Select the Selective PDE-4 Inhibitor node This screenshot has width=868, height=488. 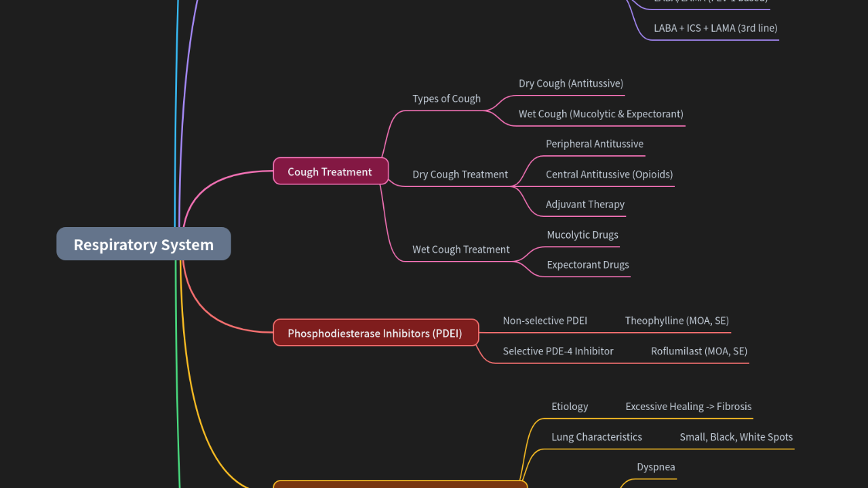coord(558,351)
